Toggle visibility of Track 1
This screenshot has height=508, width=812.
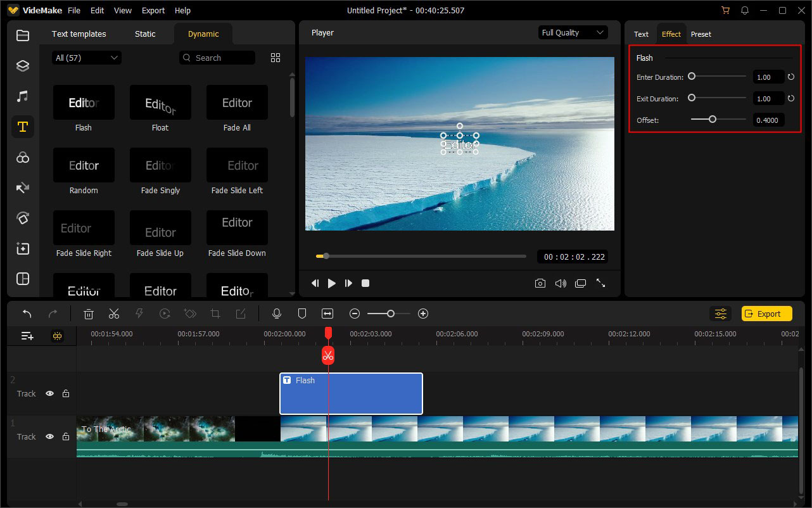tap(49, 436)
